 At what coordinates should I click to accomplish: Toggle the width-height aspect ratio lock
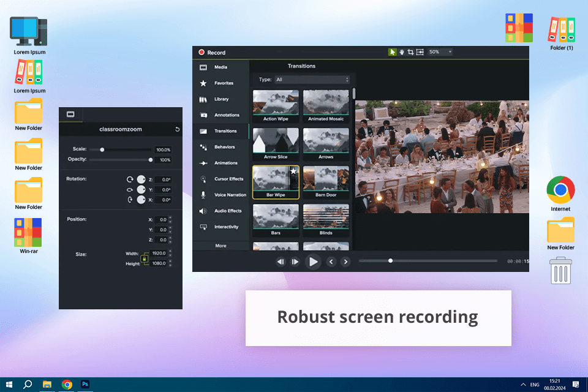145,258
